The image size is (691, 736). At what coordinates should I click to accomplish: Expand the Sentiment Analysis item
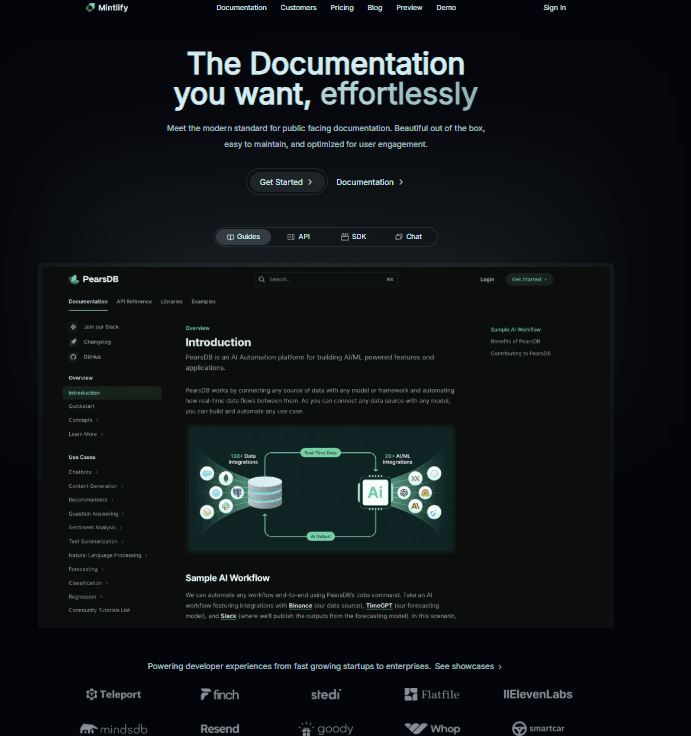pyautogui.click(x=95, y=528)
